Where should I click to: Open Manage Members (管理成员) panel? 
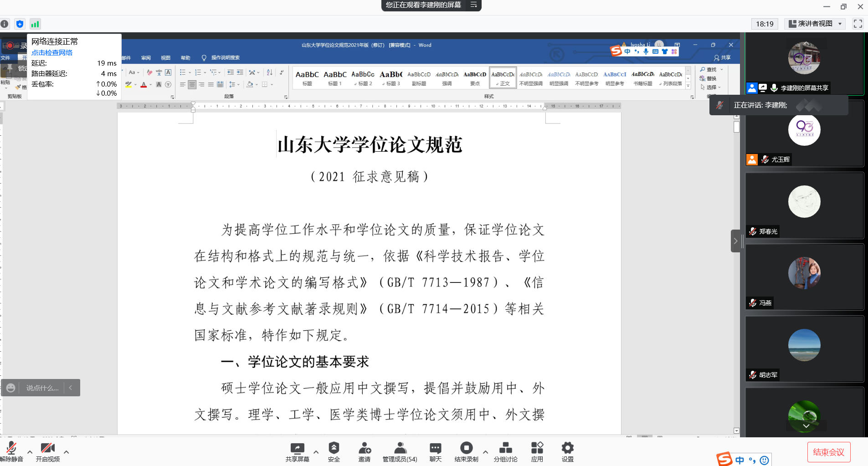coord(400,451)
